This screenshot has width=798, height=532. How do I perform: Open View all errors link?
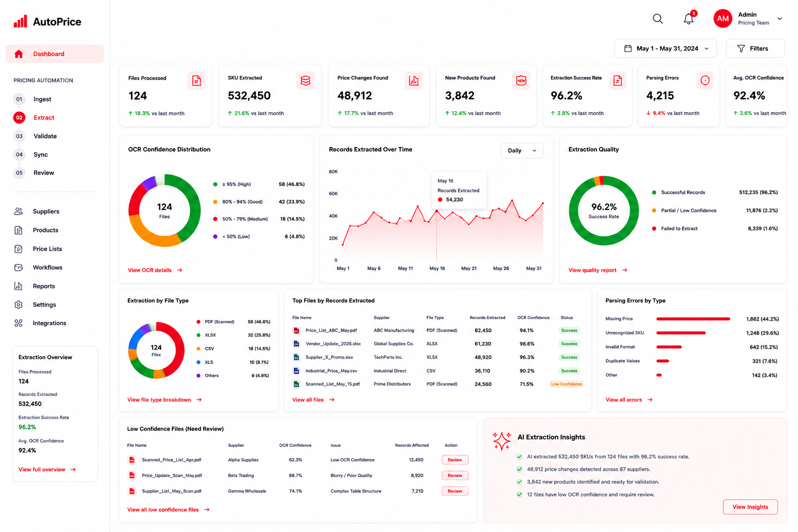[x=629, y=400]
